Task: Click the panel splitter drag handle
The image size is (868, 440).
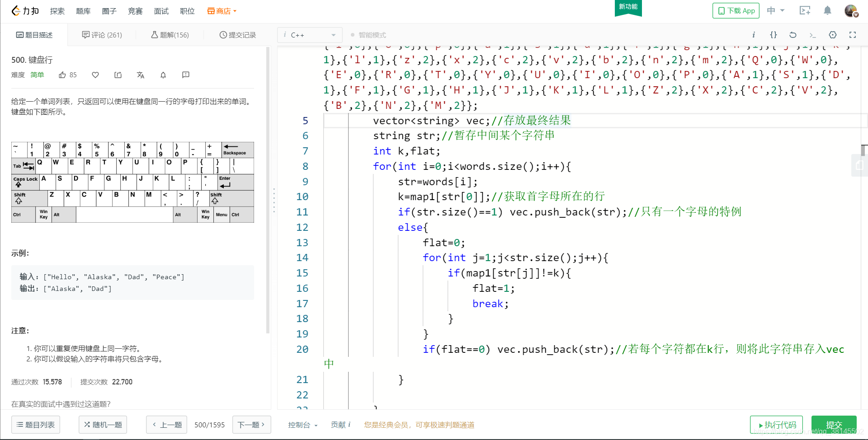Action: (x=274, y=201)
